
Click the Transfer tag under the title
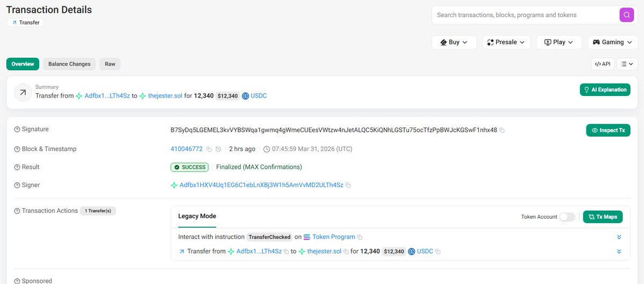(25, 23)
